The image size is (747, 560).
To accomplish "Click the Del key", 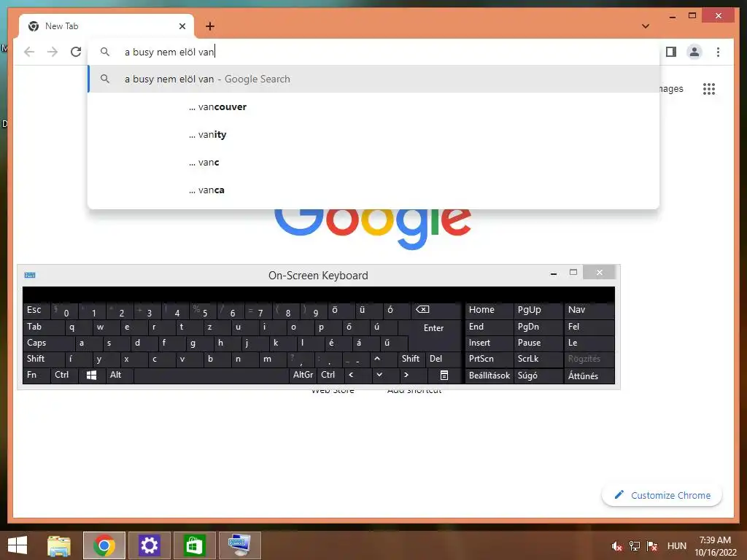I will 443,359.
